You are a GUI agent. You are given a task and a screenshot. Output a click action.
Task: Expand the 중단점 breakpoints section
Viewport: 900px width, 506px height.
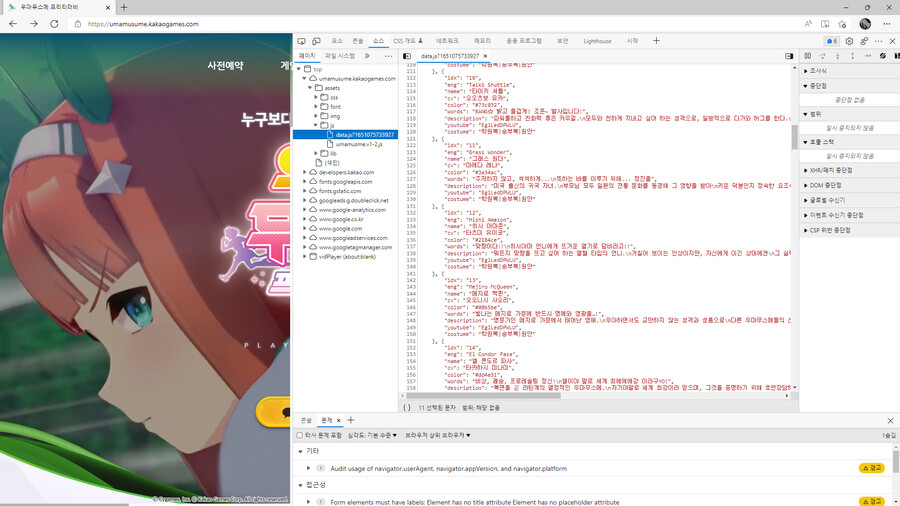tap(805, 86)
